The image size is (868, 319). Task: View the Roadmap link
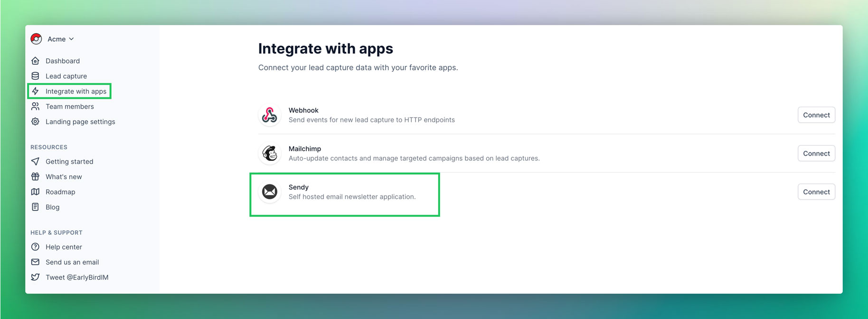coord(60,192)
